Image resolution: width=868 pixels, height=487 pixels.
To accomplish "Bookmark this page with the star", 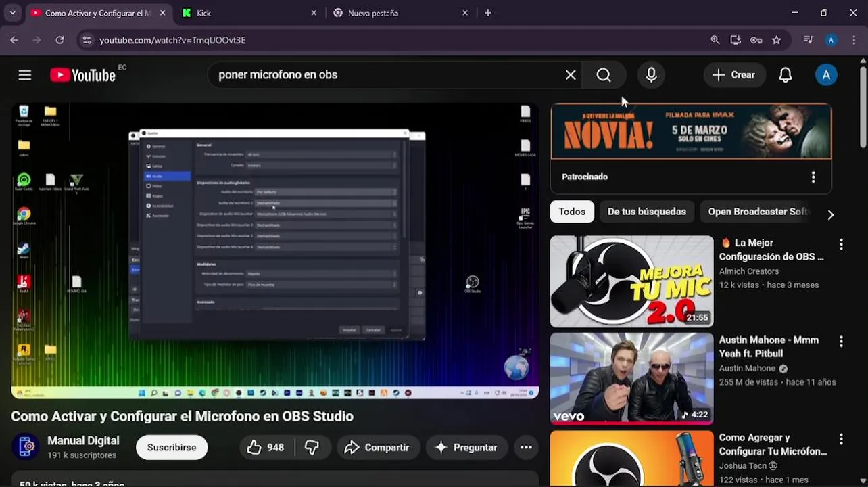I will tap(776, 40).
